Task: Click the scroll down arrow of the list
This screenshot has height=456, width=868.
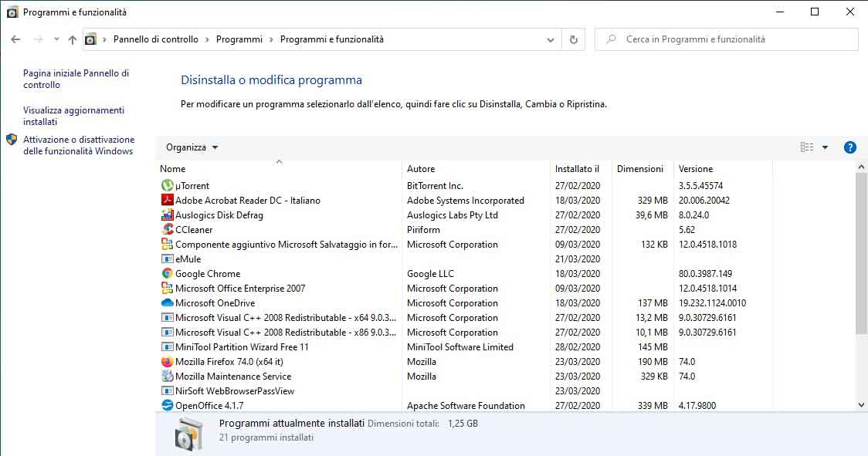Action: [x=861, y=405]
